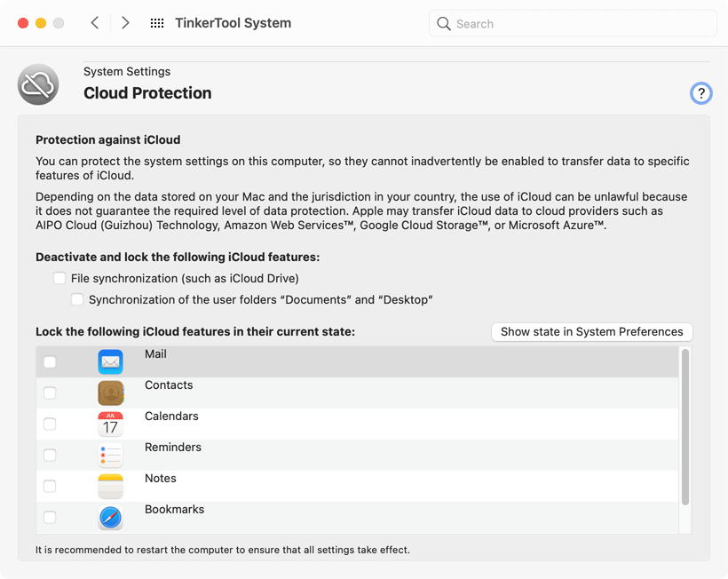The width and height of the screenshot is (728, 579).
Task: Click the restart recommendation note
Action: pyautogui.click(x=222, y=551)
